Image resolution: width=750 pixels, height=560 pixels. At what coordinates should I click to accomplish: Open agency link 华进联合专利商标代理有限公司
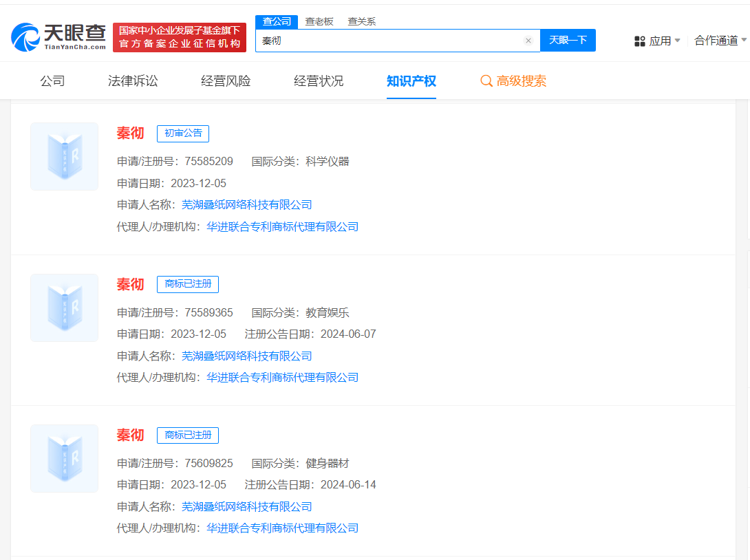282,226
